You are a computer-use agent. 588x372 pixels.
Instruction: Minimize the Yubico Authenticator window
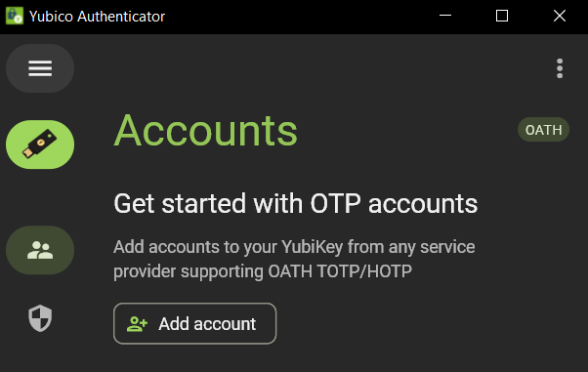click(x=445, y=16)
